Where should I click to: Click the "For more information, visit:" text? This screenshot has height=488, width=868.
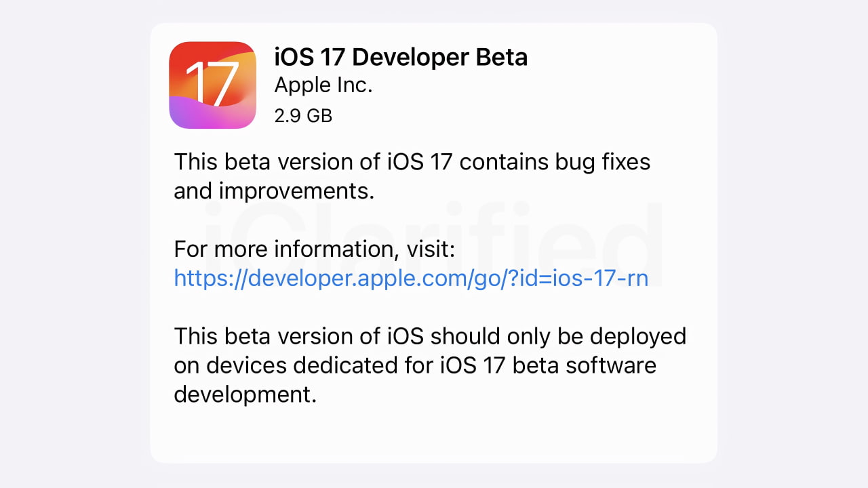click(314, 249)
